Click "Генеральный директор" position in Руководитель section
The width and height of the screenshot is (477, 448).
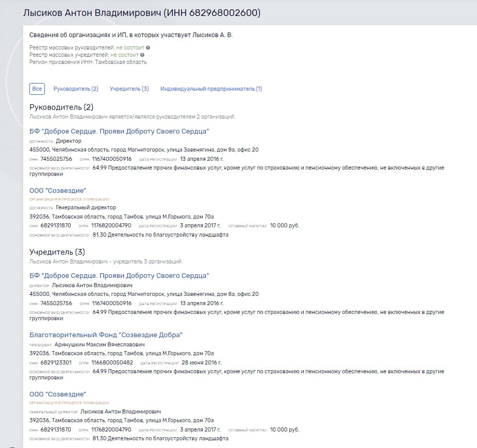coord(86,207)
